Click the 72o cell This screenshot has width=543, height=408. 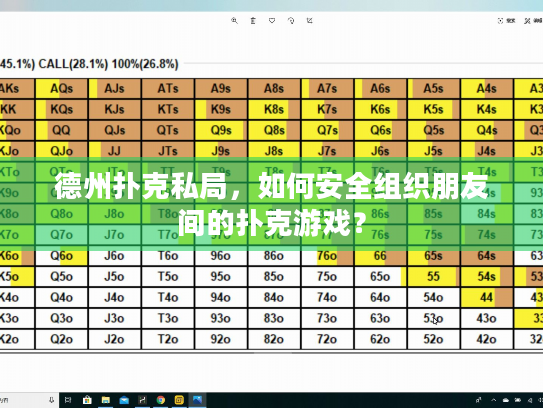click(x=327, y=339)
